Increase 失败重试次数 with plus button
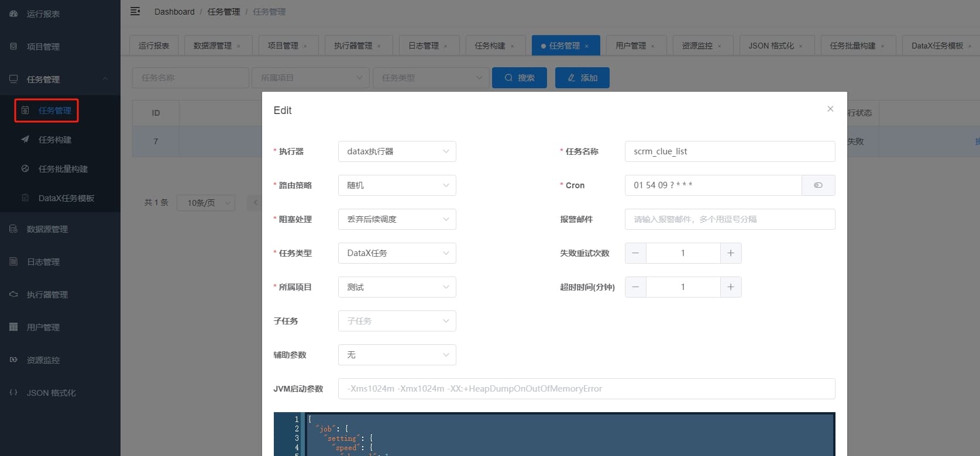The height and width of the screenshot is (456, 980). [x=731, y=253]
